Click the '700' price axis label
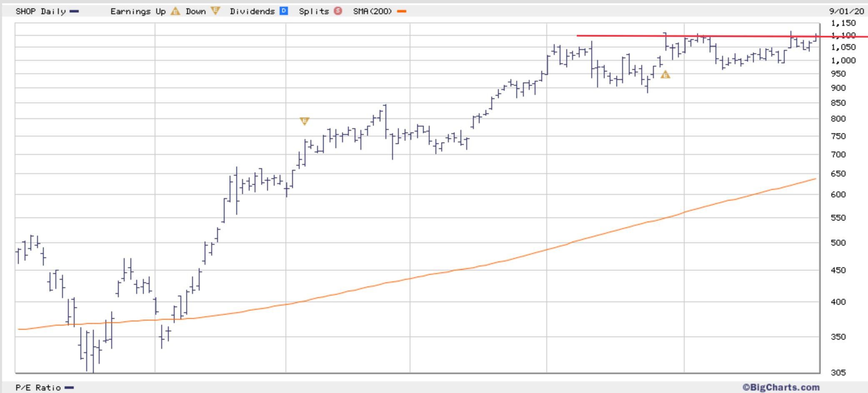The height and width of the screenshot is (393, 868). pos(838,154)
